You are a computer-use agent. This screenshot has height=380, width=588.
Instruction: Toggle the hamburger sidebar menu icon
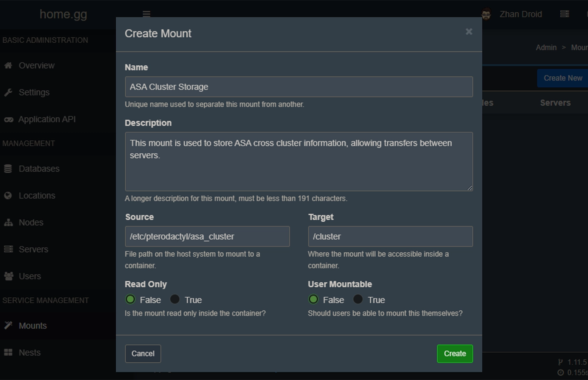point(146,14)
